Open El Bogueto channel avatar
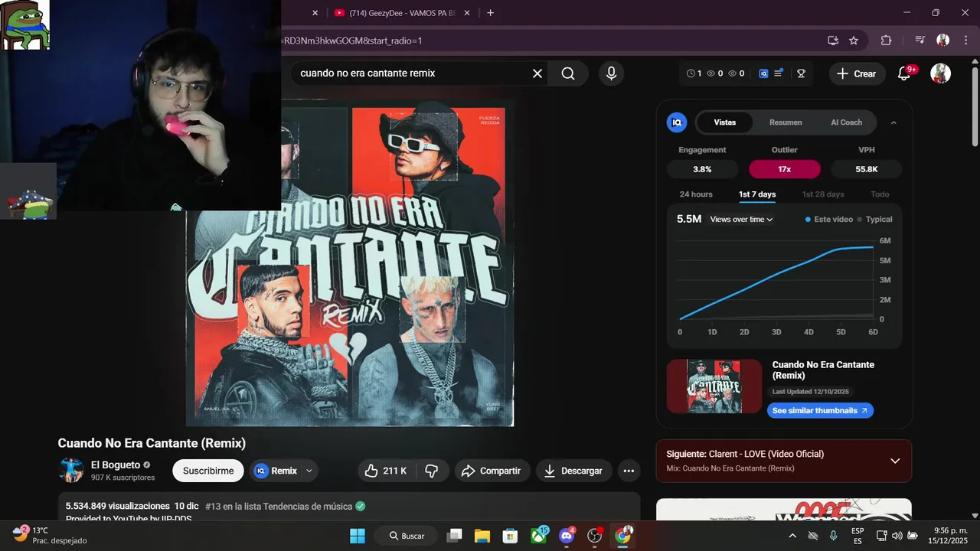Screen dimensions: 980x551 click(x=72, y=470)
